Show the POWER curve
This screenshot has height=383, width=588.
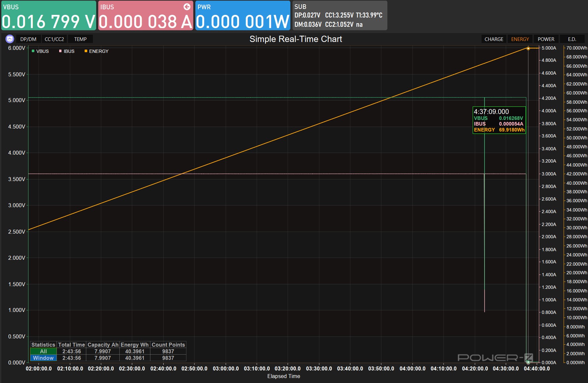point(546,39)
